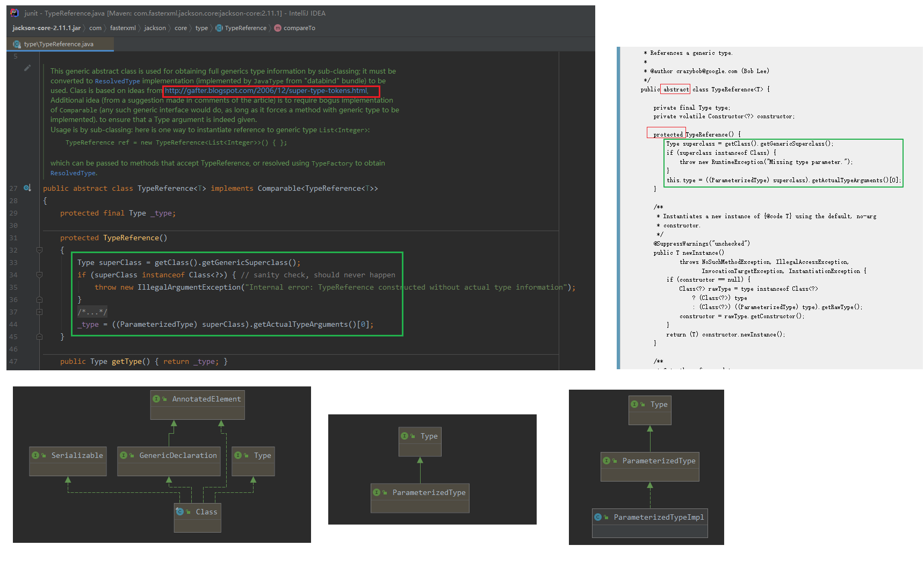Open the type\TypeReference.java editor tab
924x574 pixels.
[60, 44]
